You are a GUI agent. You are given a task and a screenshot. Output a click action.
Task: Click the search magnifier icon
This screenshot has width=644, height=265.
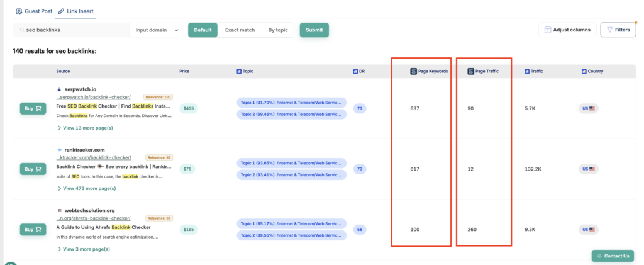(x=21, y=30)
